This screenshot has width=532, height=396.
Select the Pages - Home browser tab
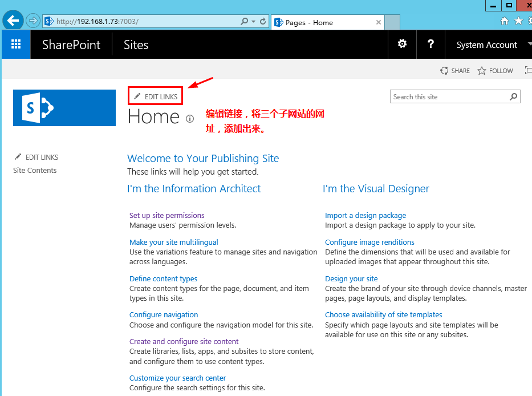[328, 22]
